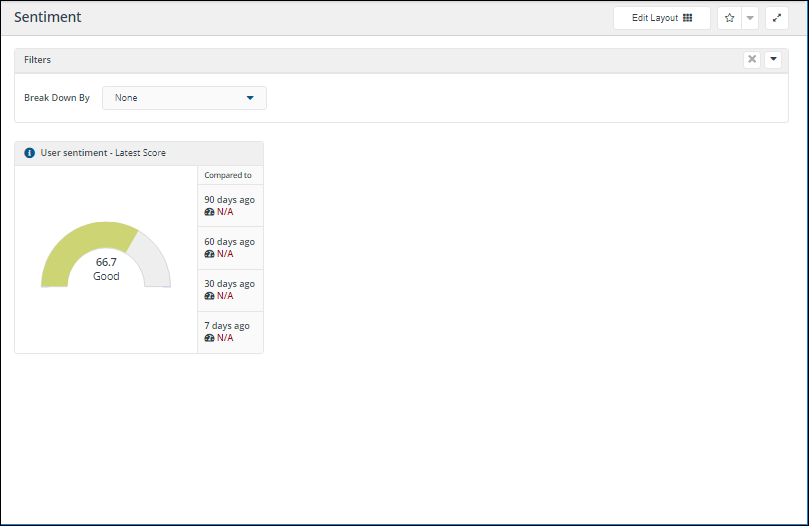Click the info icon on User sentiment widget
809x526 pixels.
(x=29, y=153)
